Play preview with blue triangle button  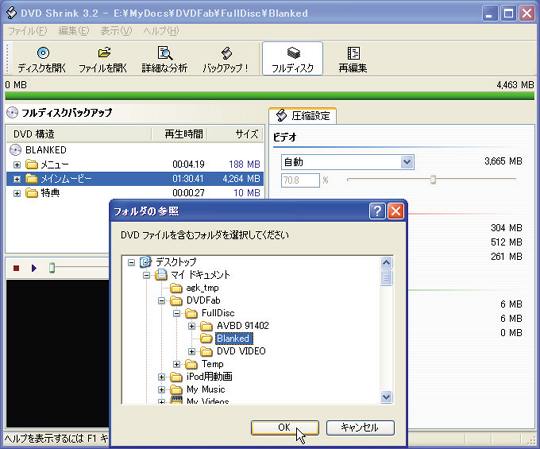click(34, 268)
